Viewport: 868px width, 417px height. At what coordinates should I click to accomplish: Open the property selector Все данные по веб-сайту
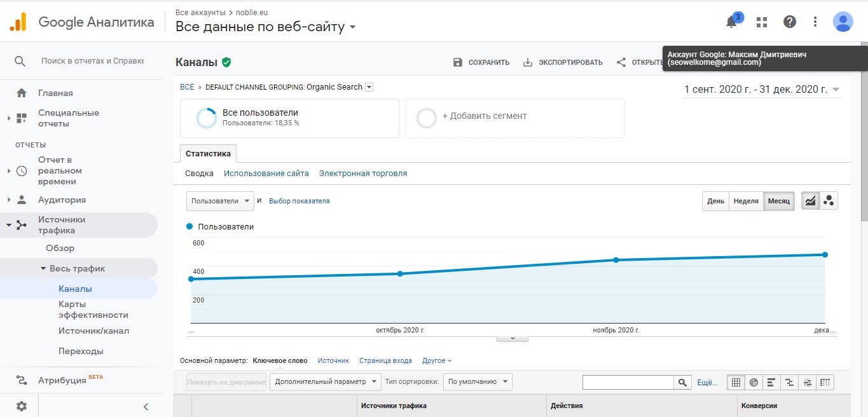(x=266, y=27)
